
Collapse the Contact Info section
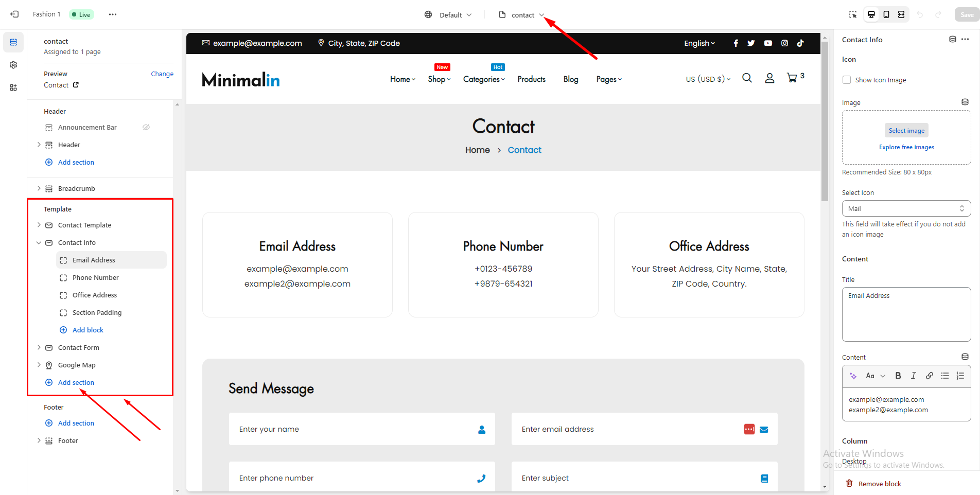pos(39,242)
